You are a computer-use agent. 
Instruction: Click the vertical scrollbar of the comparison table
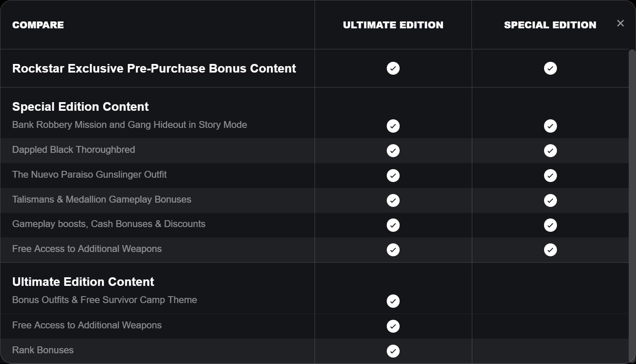[632, 206]
